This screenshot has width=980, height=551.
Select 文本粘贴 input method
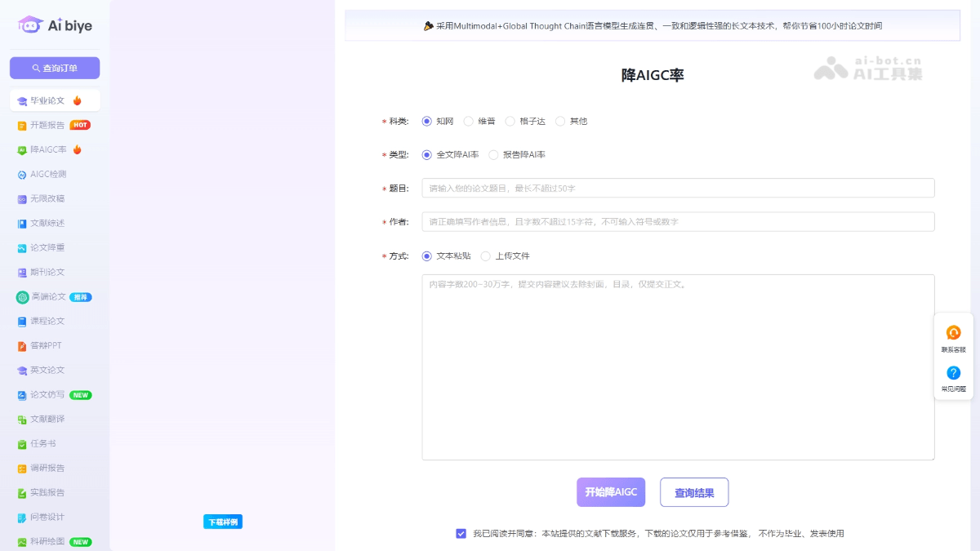coord(426,256)
